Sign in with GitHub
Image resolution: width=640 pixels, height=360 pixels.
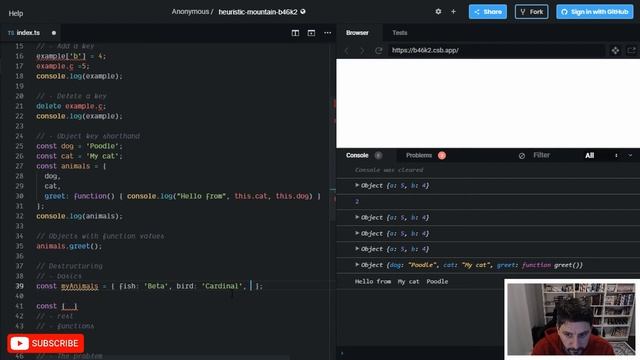point(595,12)
